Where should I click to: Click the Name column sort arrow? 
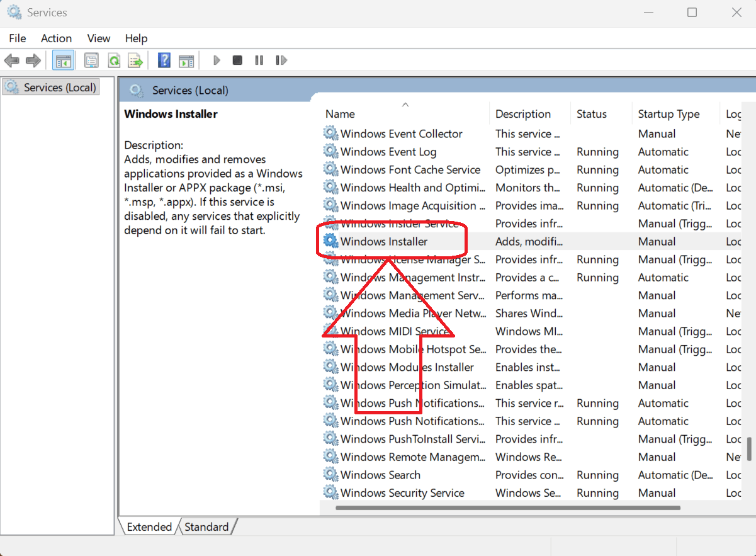coord(405,104)
